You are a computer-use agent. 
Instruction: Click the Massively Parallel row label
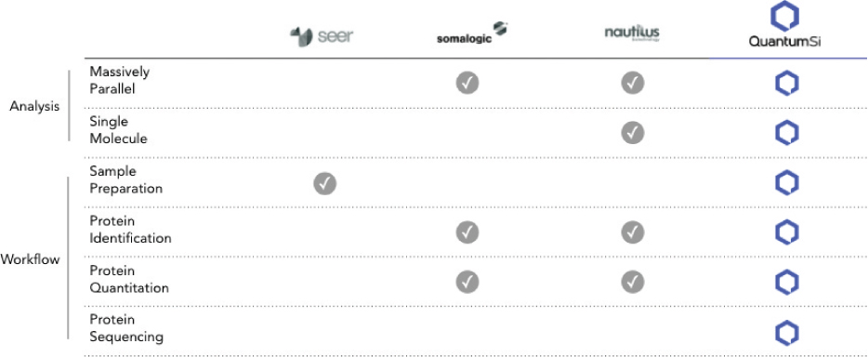(x=120, y=80)
